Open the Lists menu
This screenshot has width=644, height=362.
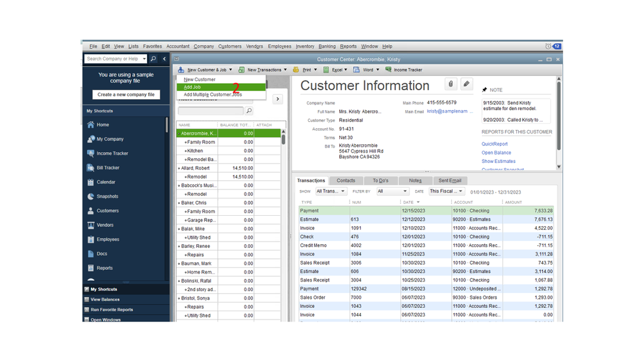(133, 46)
